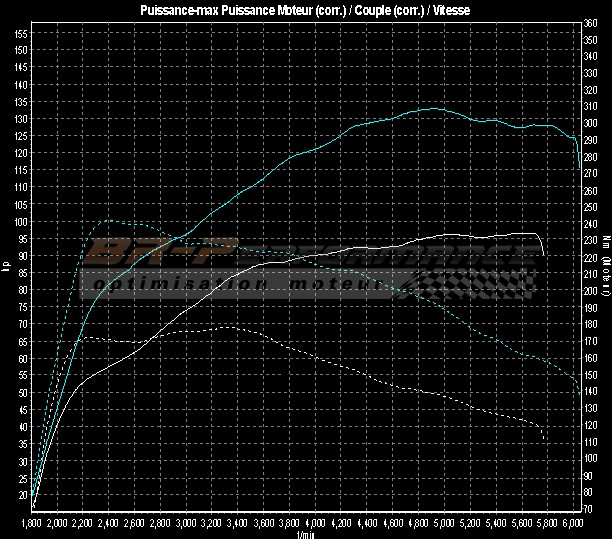Select the 'optimisation moteur' watermark text

tap(236, 285)
